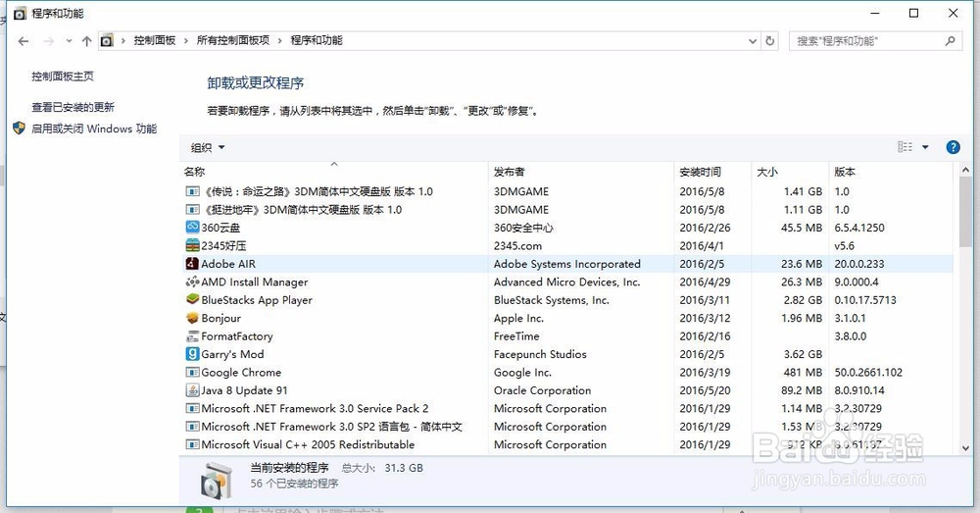Click the change view icon
Image resolution: width=980 pixels, height=513 pixels.
pos(905,147)
